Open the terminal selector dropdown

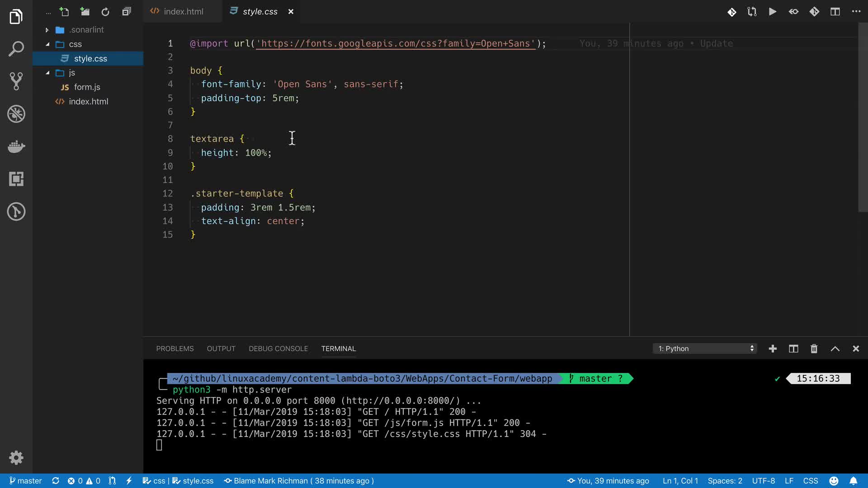coord(705,348)
